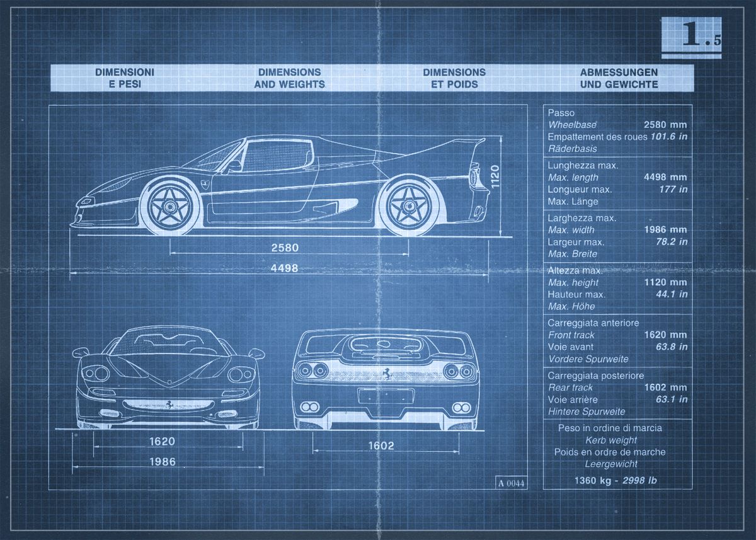Open the ABMESSUNGEN UND GEWICHTE section

pos(619,76)
